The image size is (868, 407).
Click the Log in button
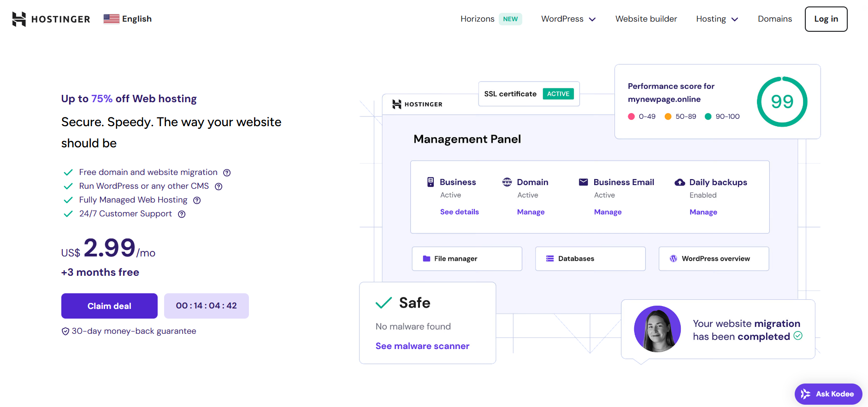coord(826,19)
